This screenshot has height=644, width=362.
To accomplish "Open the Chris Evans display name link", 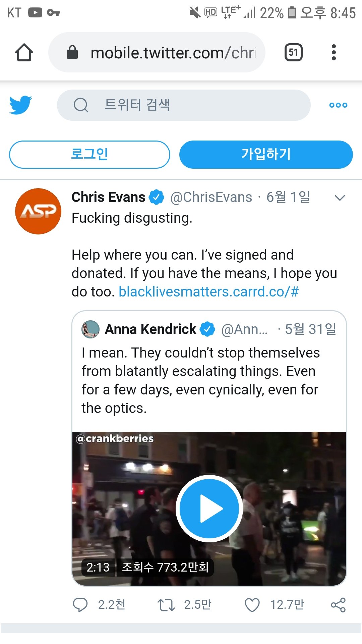I will pyautogui.click(x=108, y=197).
